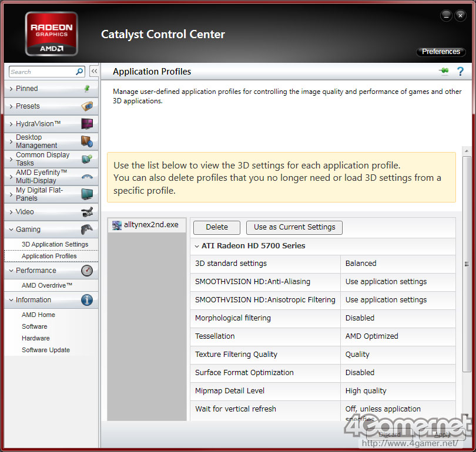476x452 pixels.
Task: Open help with the question mark icon
Action: [460, 72]
